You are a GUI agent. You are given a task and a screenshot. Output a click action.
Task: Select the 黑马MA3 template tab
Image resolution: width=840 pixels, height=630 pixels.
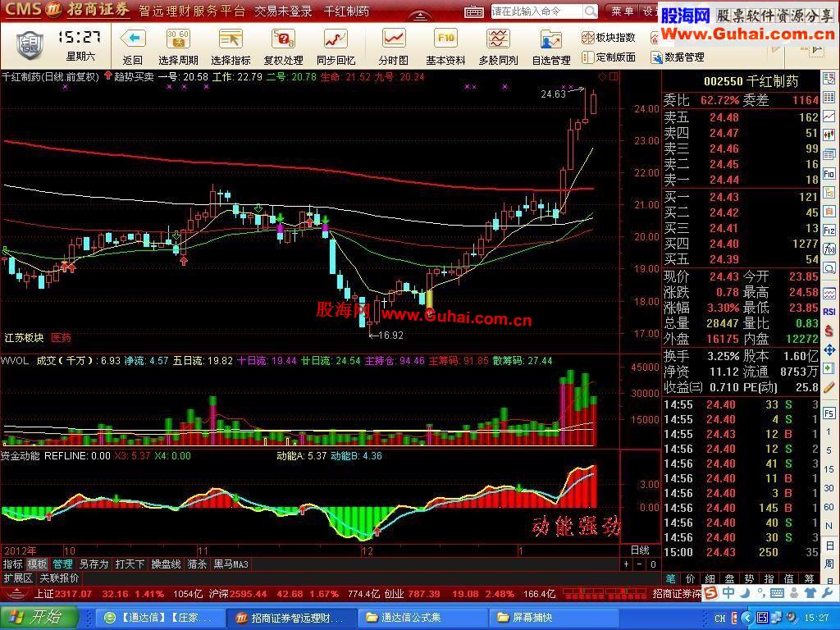(231, 564)
